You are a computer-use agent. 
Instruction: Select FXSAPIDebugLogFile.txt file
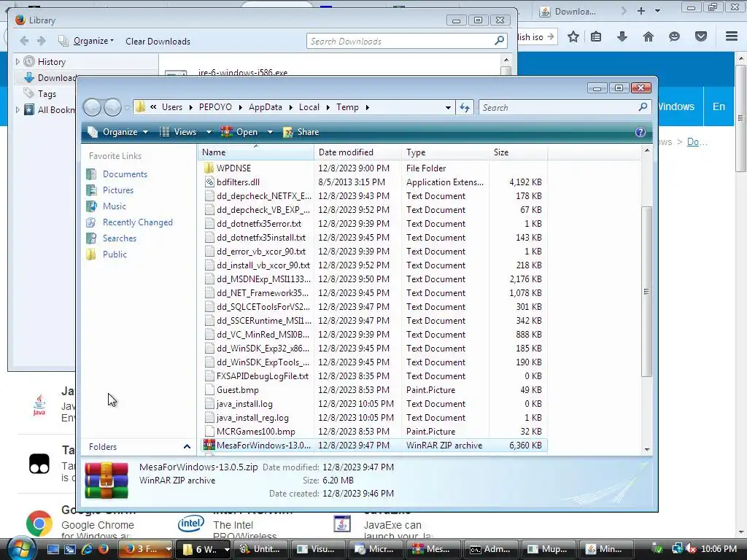[x=262, y=376]
